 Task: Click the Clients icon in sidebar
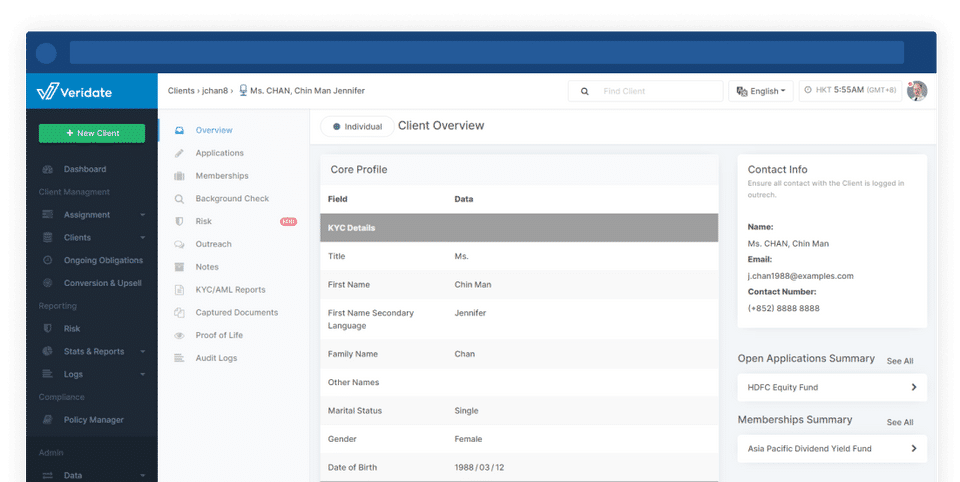click(47, 237)
